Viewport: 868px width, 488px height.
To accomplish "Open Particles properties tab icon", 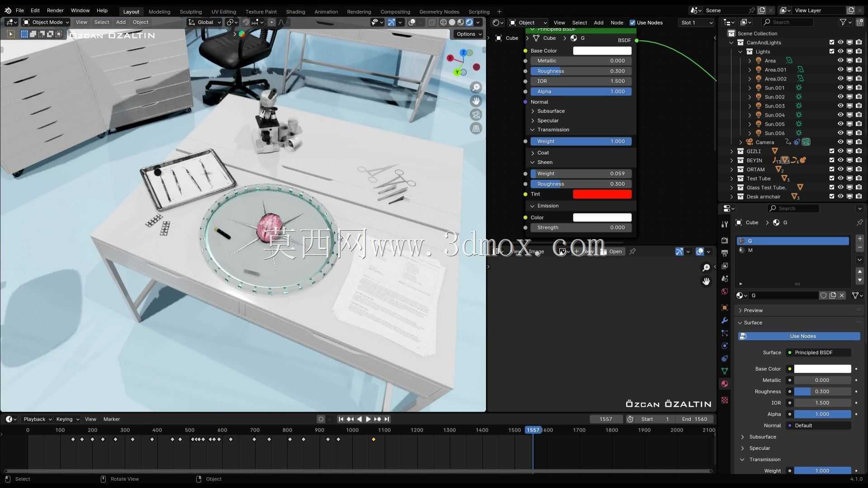I will coord(725,333).
